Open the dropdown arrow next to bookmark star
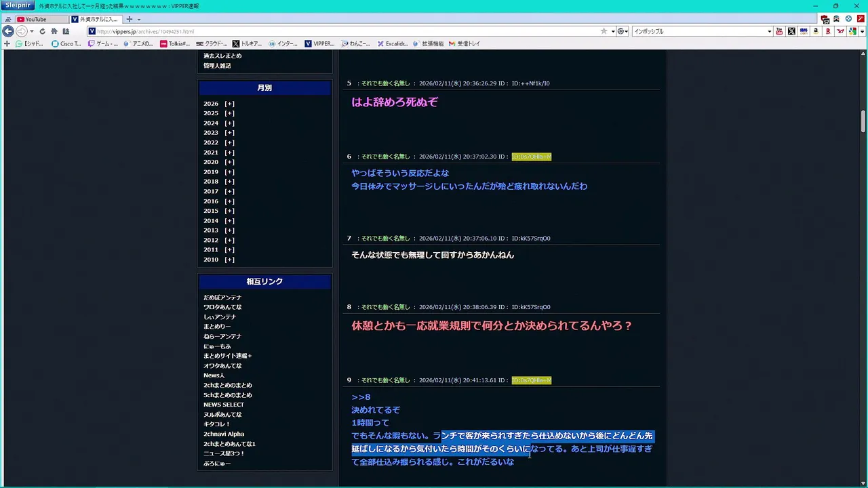Image resolution: width=868 pixels, height=488 pixels. tap(612, 31)
